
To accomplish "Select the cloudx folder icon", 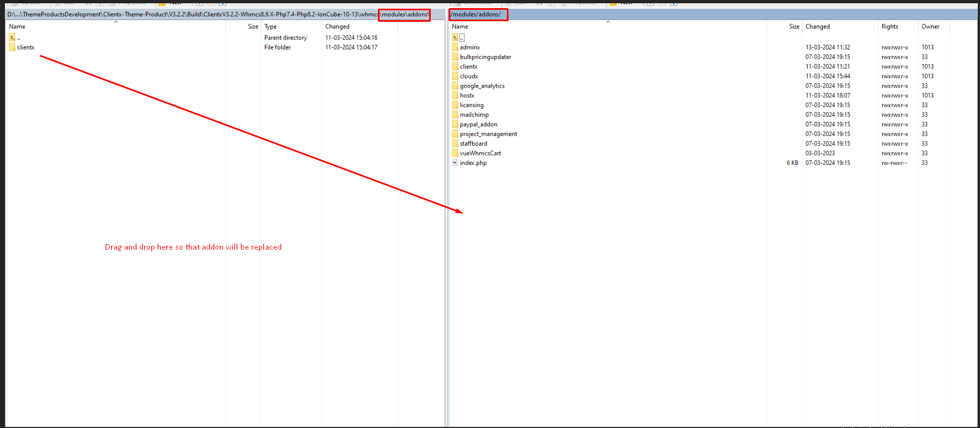I will pos(455,76).
